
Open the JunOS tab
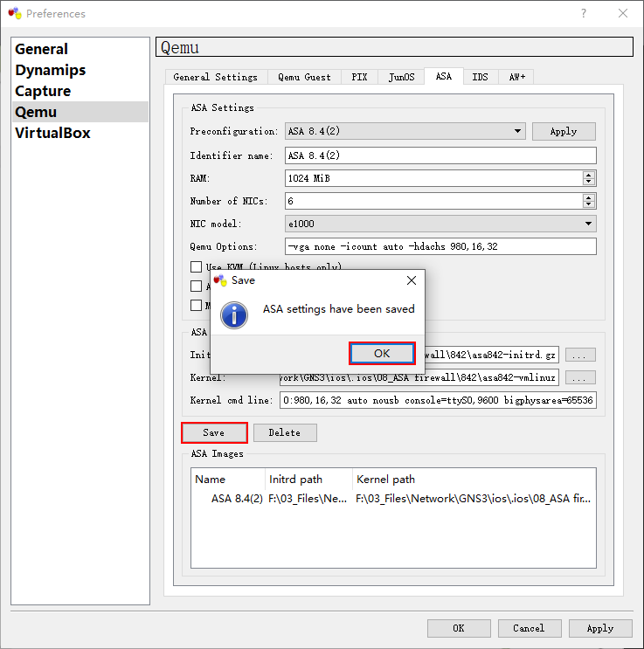(x=401, y=77)
